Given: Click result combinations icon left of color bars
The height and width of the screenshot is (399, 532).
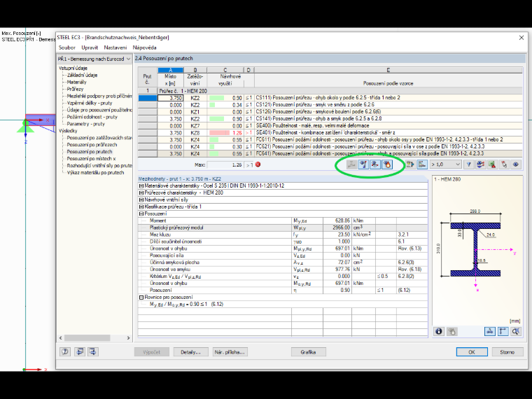Looking at the screenshot, I should [x=410, y=164].
